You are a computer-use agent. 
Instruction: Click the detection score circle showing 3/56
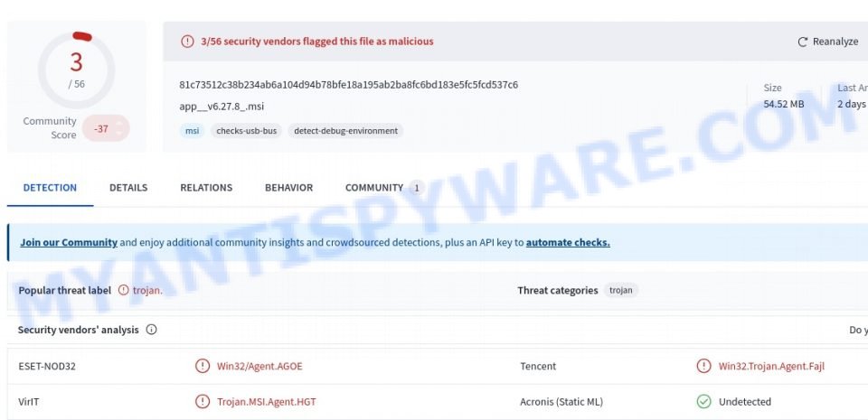click(x=76, y=70)
